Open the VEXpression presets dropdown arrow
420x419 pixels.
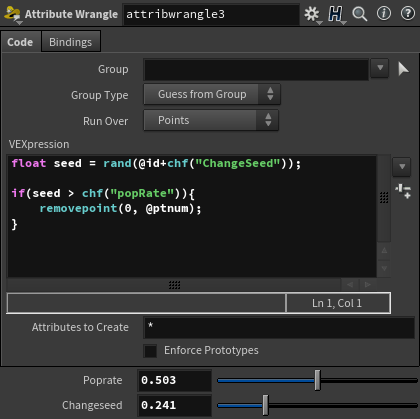pyautogui.click(x=402, y=166)
